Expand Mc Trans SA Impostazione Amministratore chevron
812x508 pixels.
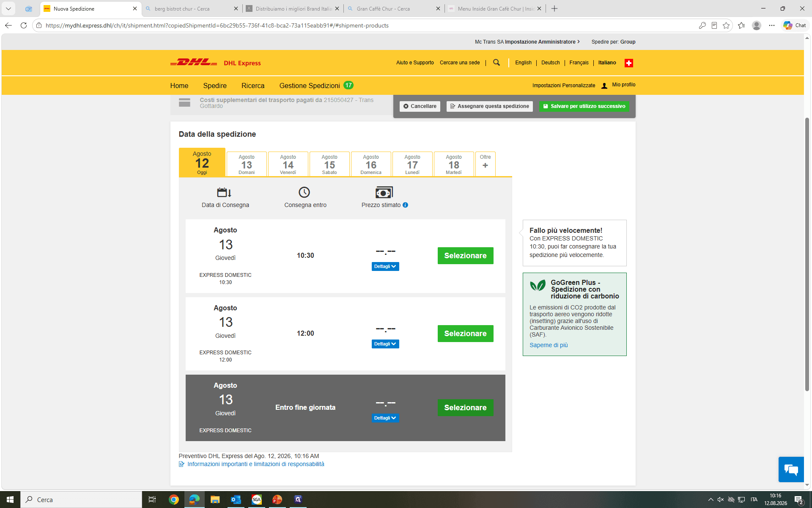pyautogui.click(x=579, y=42)
